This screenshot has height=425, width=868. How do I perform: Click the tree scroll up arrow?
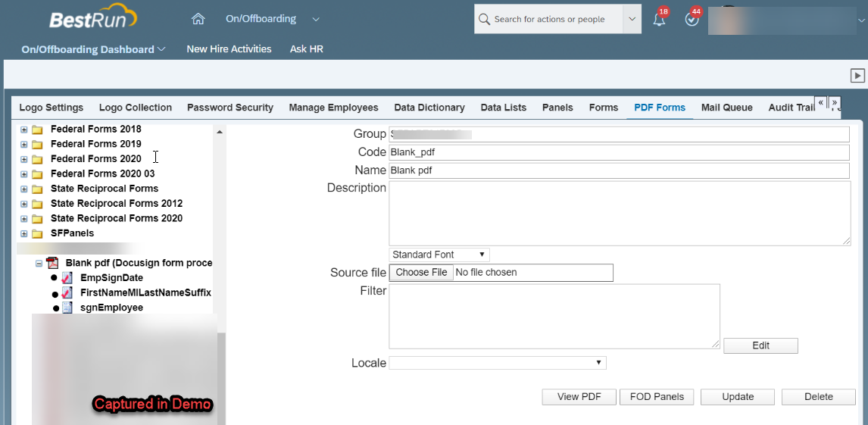click(219, 133)
